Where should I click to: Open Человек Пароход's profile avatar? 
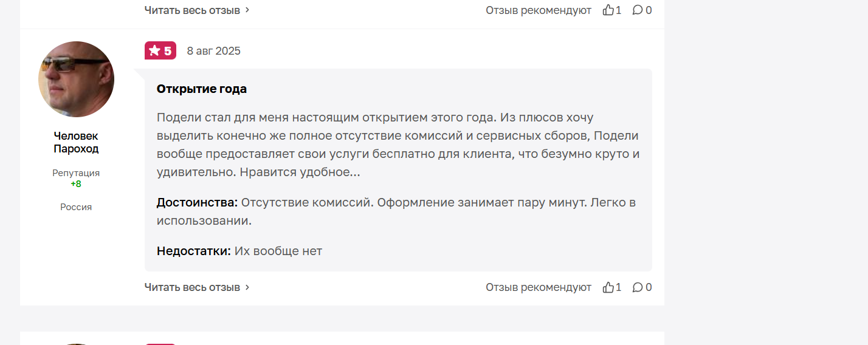coord(76,80)
